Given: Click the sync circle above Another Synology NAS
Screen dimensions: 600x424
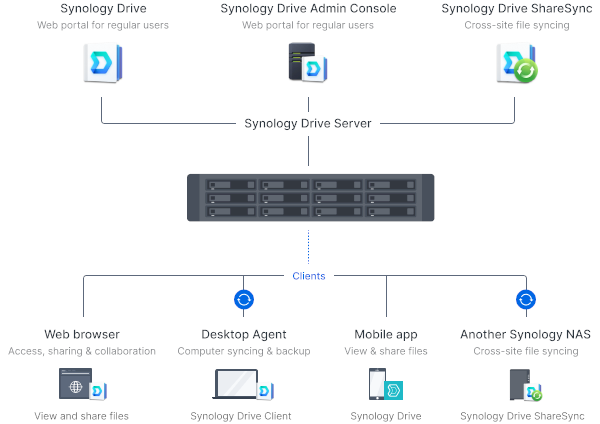Looking at the screenshot, I should [x=526, y=299].
